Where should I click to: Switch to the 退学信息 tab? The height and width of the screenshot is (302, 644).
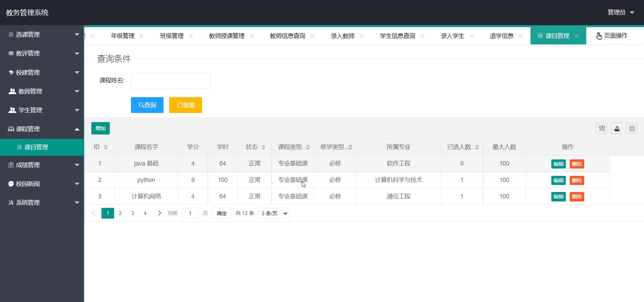coord(502,36)
